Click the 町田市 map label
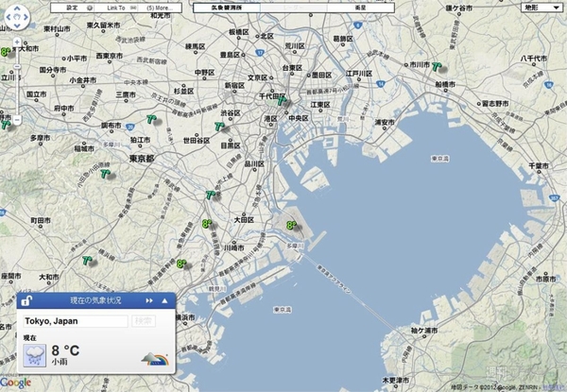 click(x=40, y=220)
